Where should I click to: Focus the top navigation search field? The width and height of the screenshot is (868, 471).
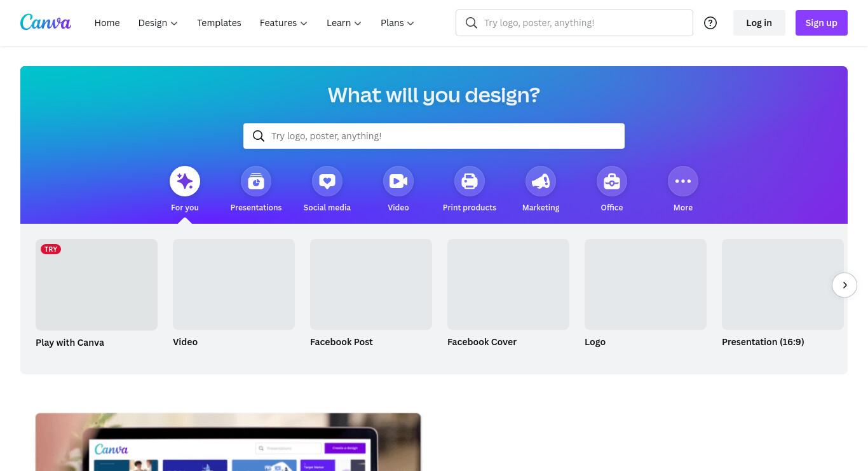[574, 23]
